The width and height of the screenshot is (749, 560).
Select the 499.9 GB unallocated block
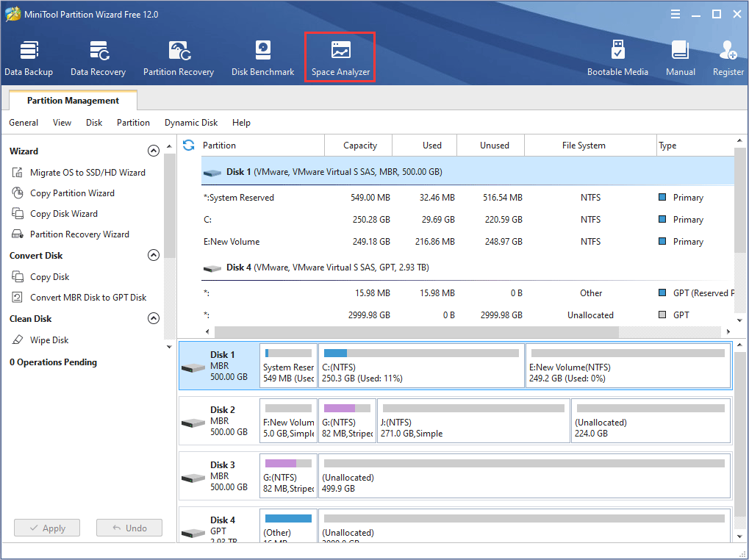point(525,476)
